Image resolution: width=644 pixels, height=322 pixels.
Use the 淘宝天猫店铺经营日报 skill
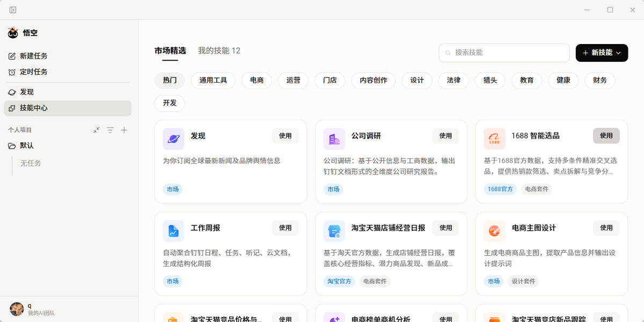pos(445,228)
